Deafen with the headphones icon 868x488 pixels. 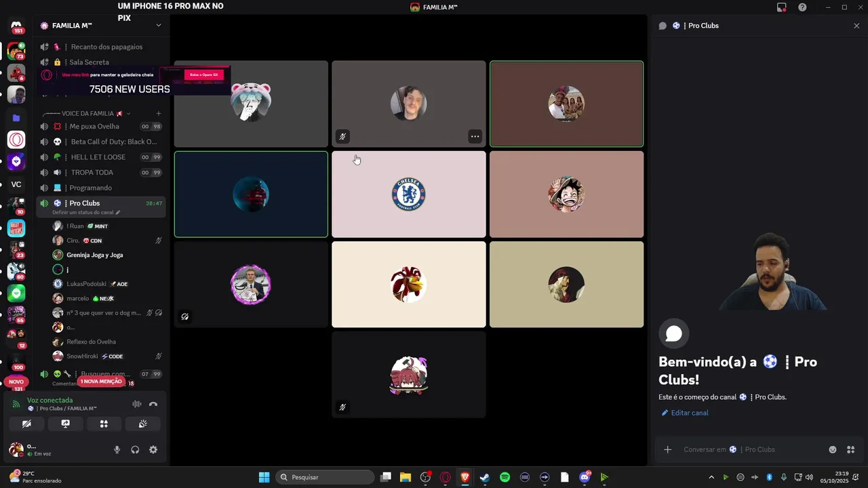click(x=135, y=449)
